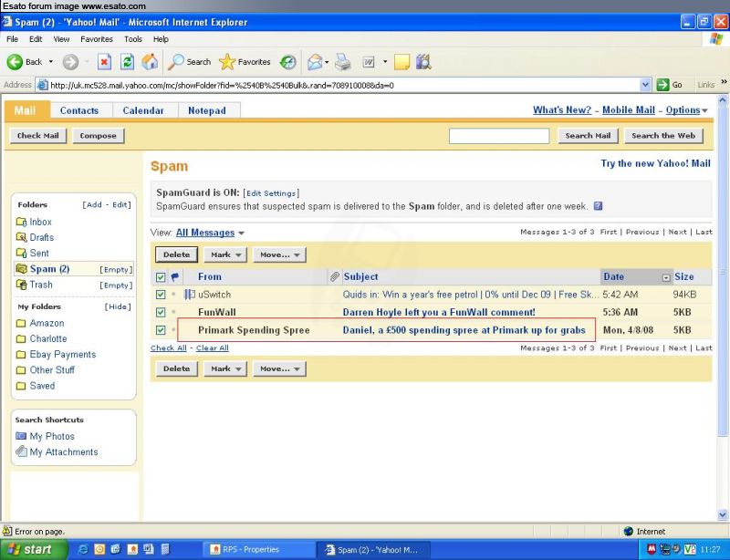Viewport: 730px width, 560px height.
Task: Click the mail search input field
Action: (498, 136)
